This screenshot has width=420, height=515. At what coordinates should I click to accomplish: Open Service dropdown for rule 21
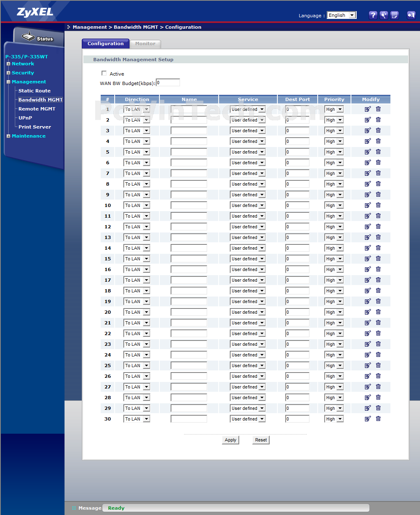248,323
